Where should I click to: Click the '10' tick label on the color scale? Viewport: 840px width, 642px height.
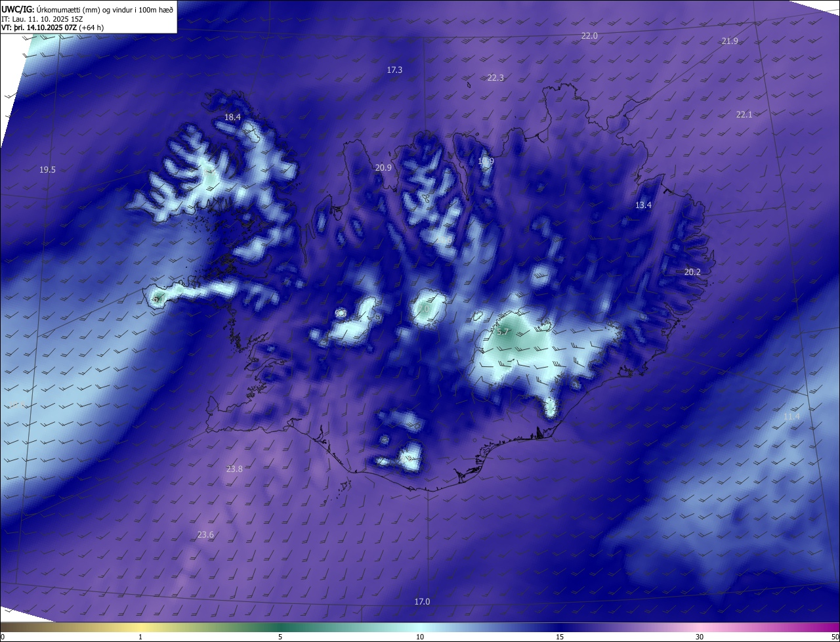pyautogui.click(x=420, y=637)
